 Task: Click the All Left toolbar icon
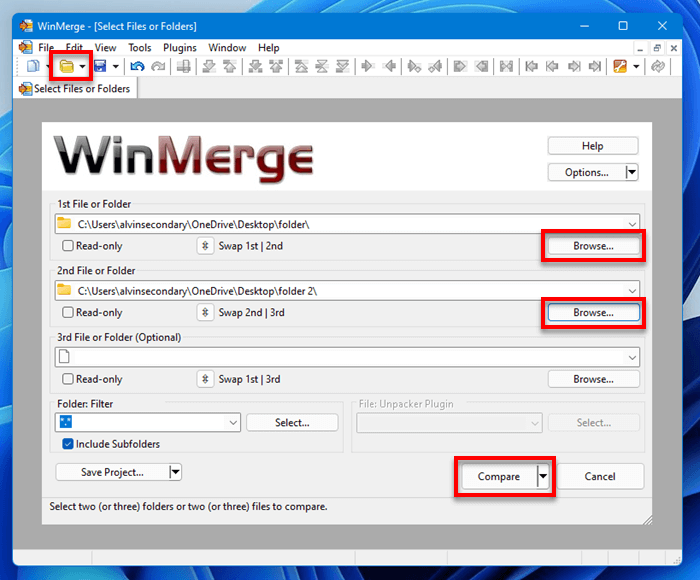click(481, 67)
